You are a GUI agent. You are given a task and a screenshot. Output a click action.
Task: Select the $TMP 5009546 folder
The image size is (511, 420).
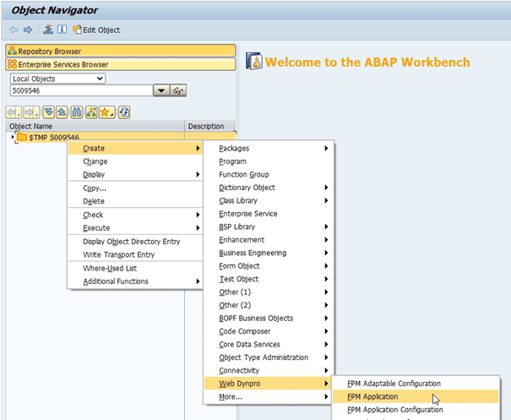click(48, 137)
